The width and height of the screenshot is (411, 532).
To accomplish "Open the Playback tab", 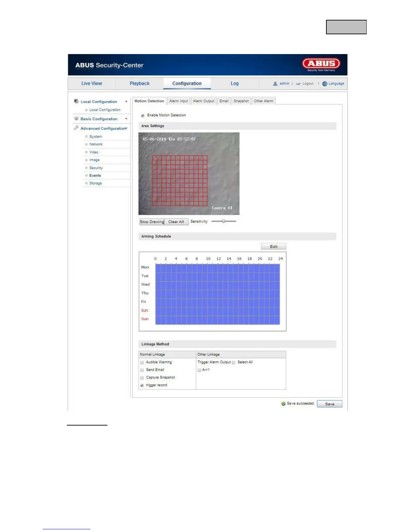I will click(x=140, y=83).
